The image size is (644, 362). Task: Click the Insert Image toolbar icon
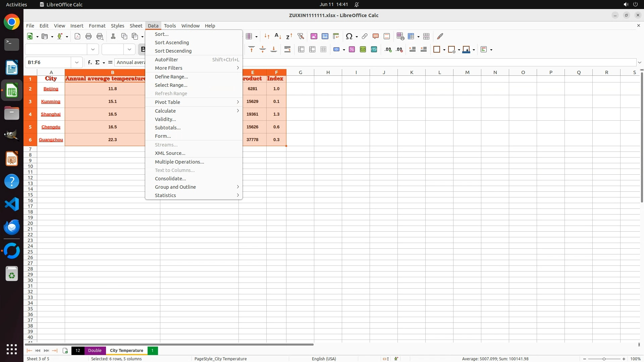(x=314, y=36)
